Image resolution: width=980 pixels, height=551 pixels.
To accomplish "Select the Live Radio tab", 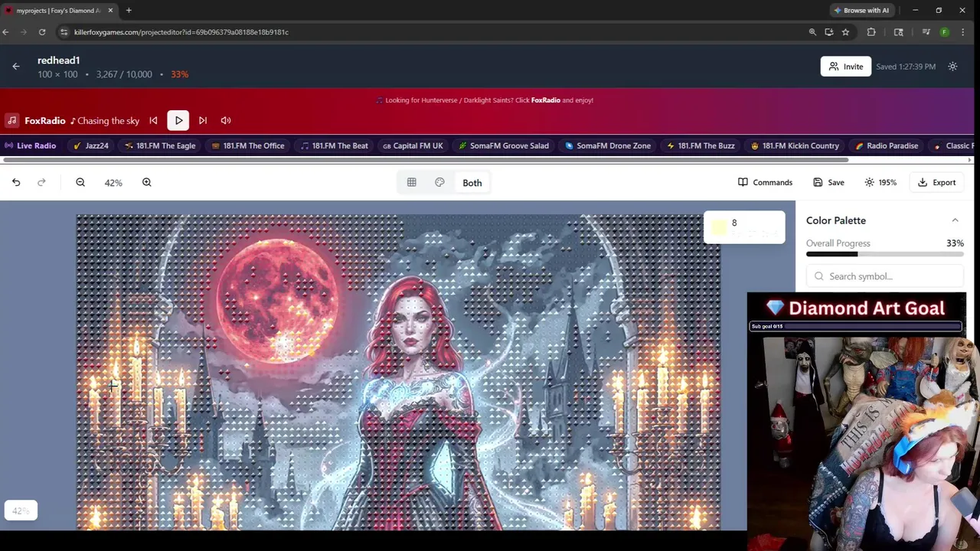I will (31, 145).
